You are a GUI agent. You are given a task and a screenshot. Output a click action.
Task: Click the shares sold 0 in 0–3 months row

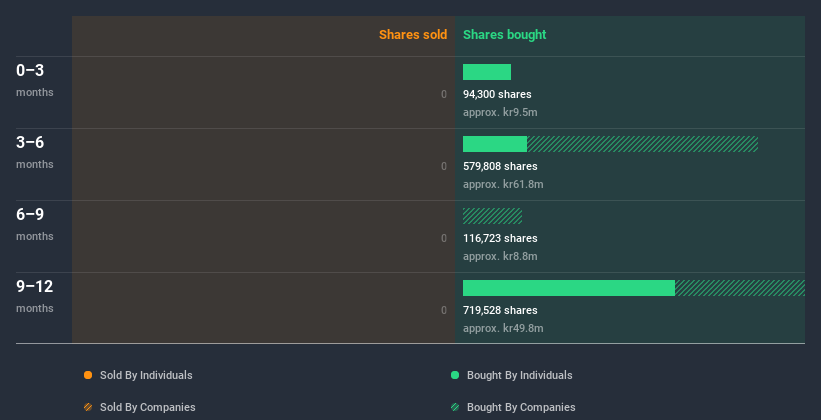pos(444,94)
